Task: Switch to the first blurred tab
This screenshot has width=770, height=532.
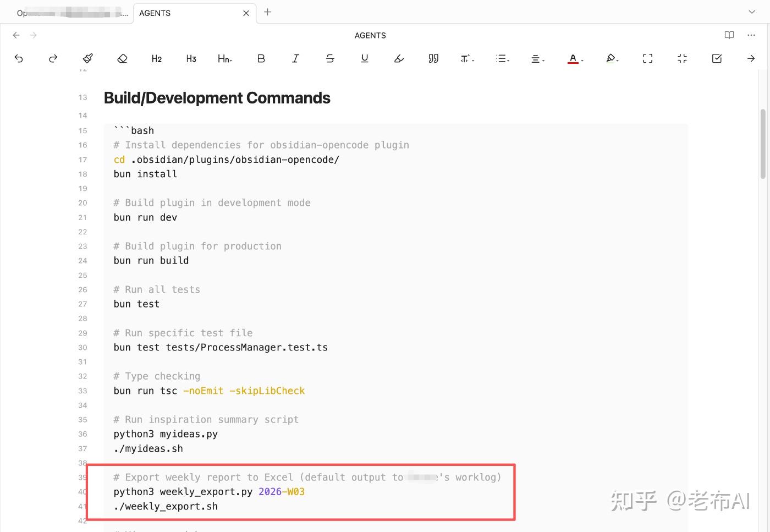Action: tap(71, 13)
